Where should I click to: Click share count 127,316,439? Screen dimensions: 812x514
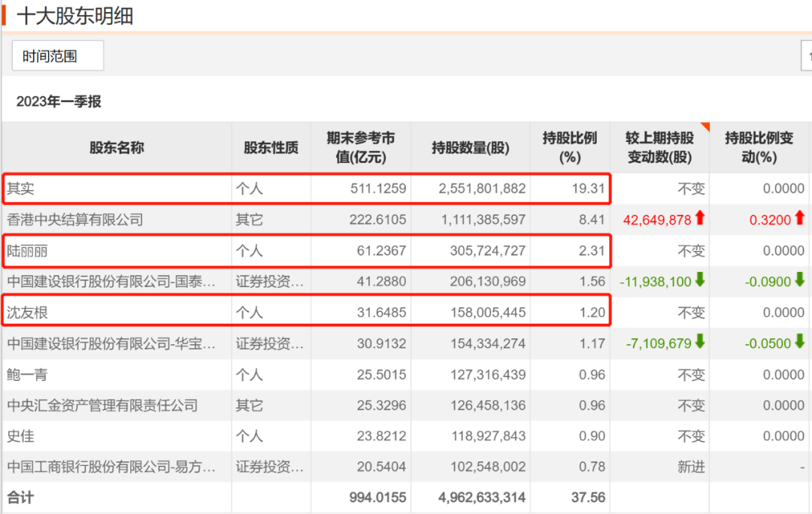(x=488, y=374)
